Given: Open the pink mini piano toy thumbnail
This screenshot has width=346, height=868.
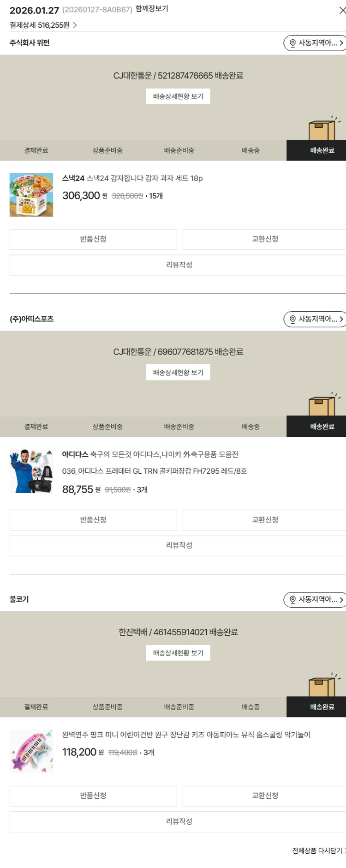Looking at the screenshot, I should click(x=31, y=751).
